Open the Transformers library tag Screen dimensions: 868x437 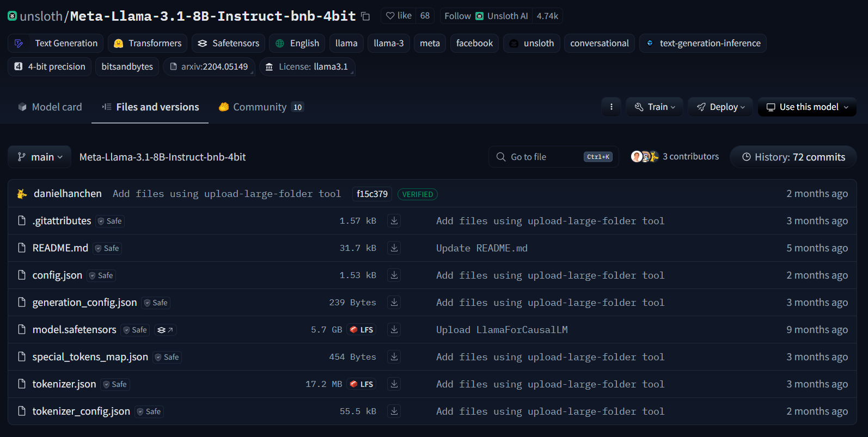tap(148, 43)
